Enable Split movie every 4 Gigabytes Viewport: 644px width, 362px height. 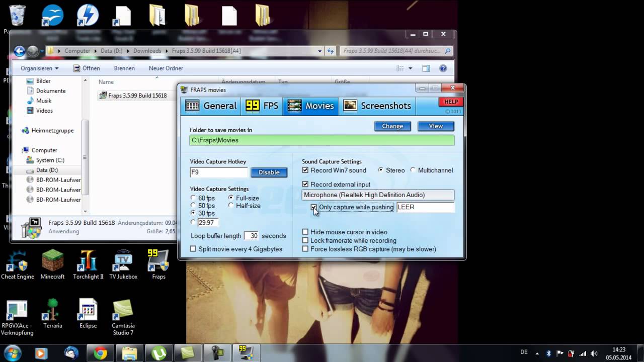[193, 249]
